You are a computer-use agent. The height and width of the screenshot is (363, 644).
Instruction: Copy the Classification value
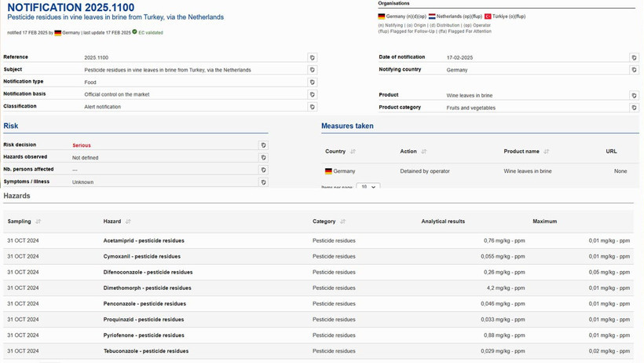312,107
